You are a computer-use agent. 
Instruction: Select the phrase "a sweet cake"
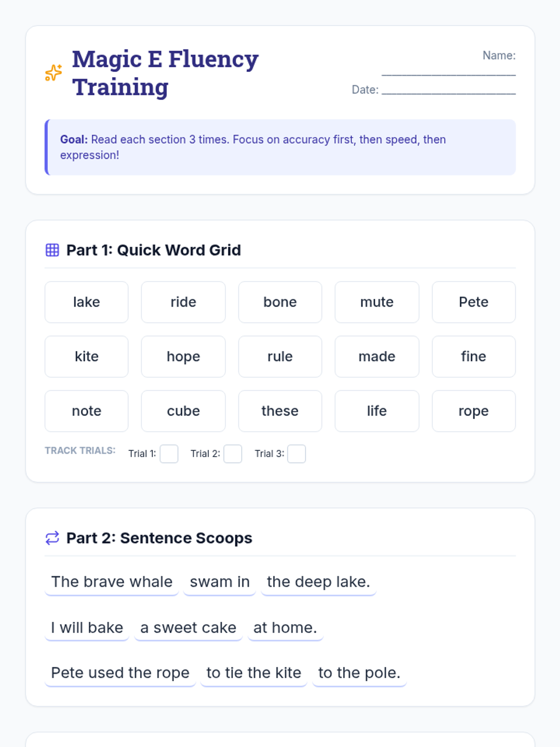click(x=188, y=628)
